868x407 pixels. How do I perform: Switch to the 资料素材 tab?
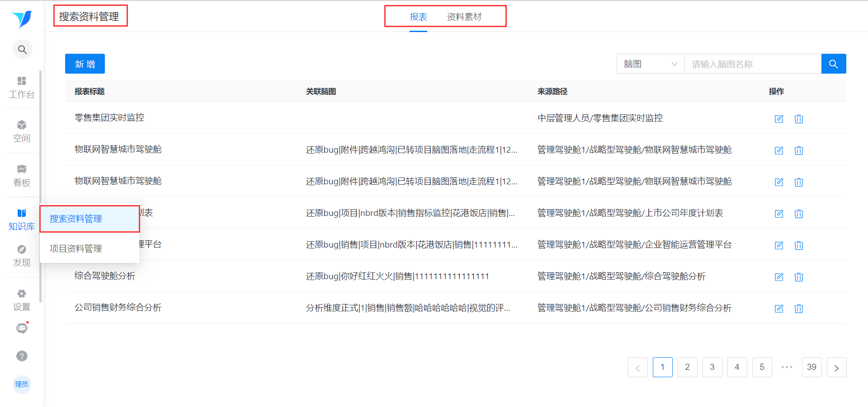click(x=464, y=17)
